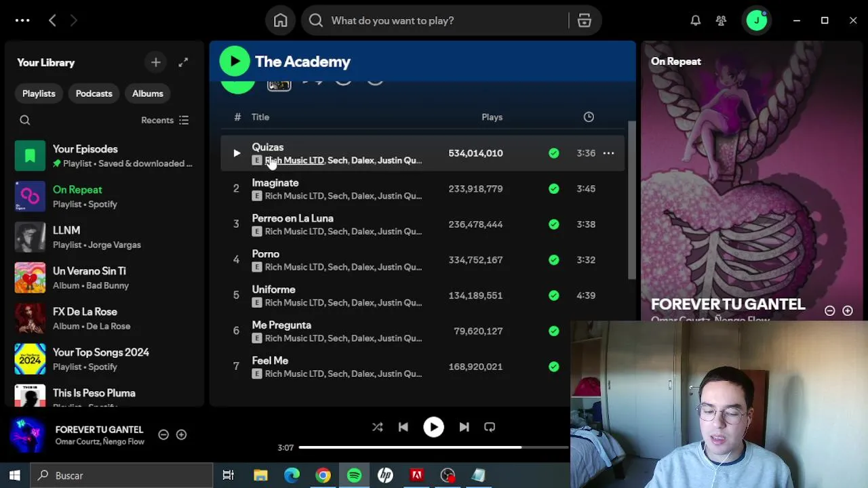Toggle saved checkmark for Feel Me

point(554,367)
